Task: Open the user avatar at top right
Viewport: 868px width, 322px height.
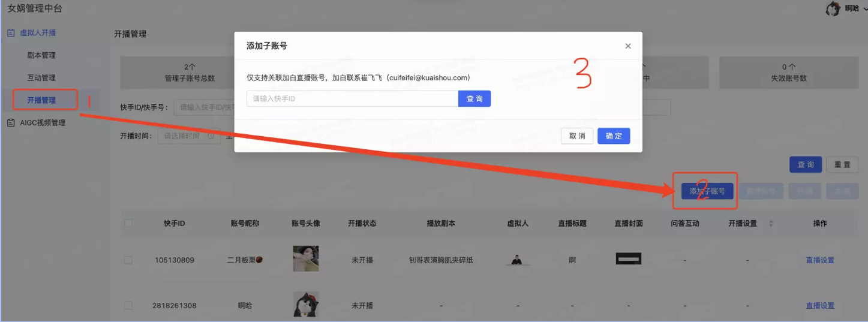Action: pos(833,8)
